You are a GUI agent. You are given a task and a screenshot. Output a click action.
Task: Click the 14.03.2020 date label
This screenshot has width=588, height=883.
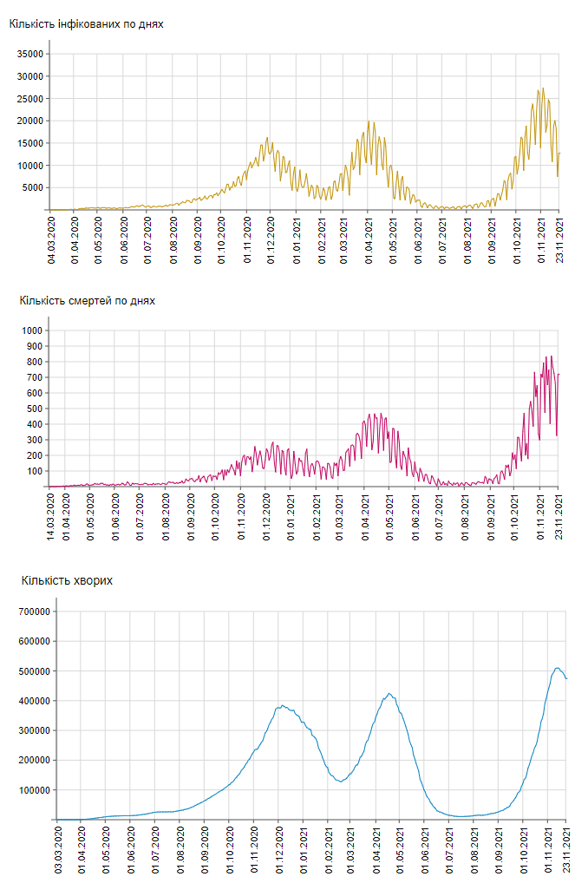(x=50, y=517)
